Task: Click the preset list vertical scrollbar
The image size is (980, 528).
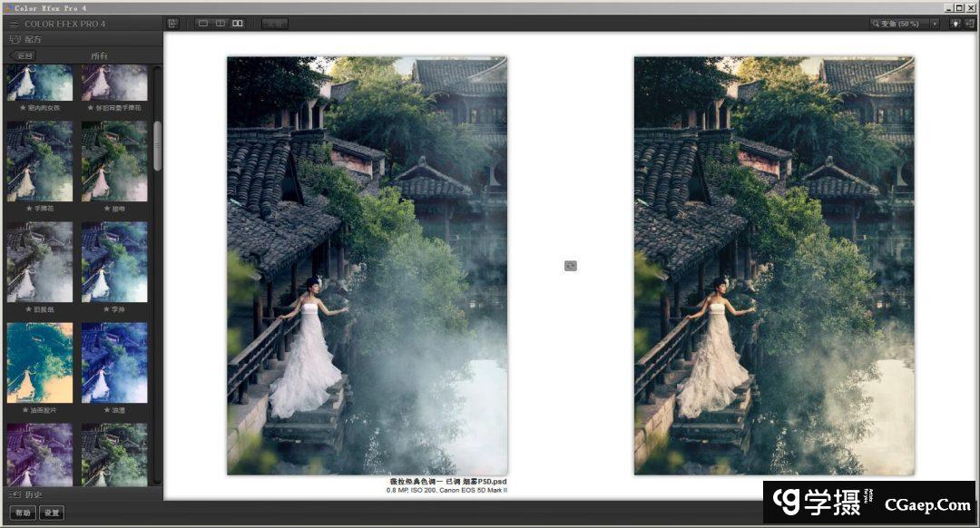Action: point(157,145)
